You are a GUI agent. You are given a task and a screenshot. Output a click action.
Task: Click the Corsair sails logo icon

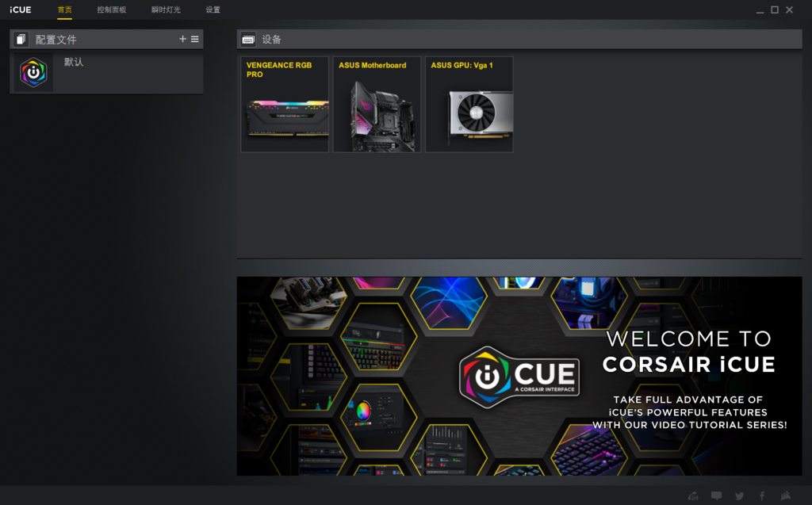tap(786, 495)
